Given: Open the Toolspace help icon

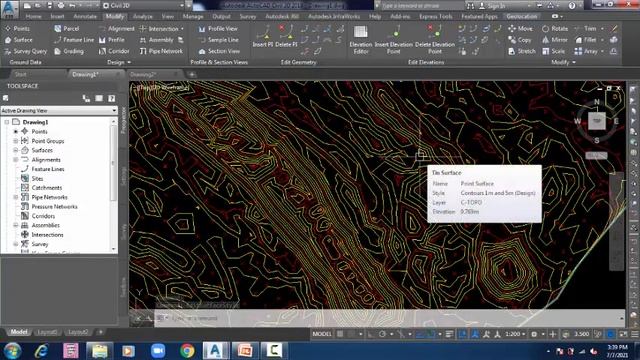Looking at the screenshot, I should click(x=111, y=98).
